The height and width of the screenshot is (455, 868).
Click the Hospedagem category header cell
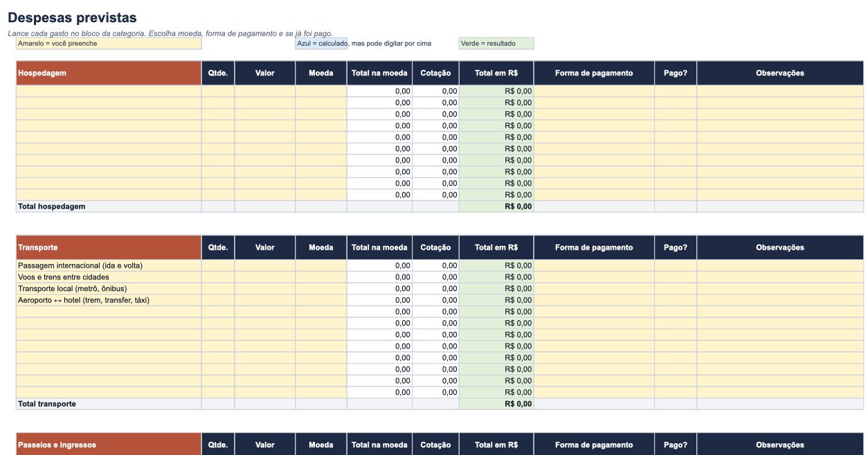click(109, 73)
